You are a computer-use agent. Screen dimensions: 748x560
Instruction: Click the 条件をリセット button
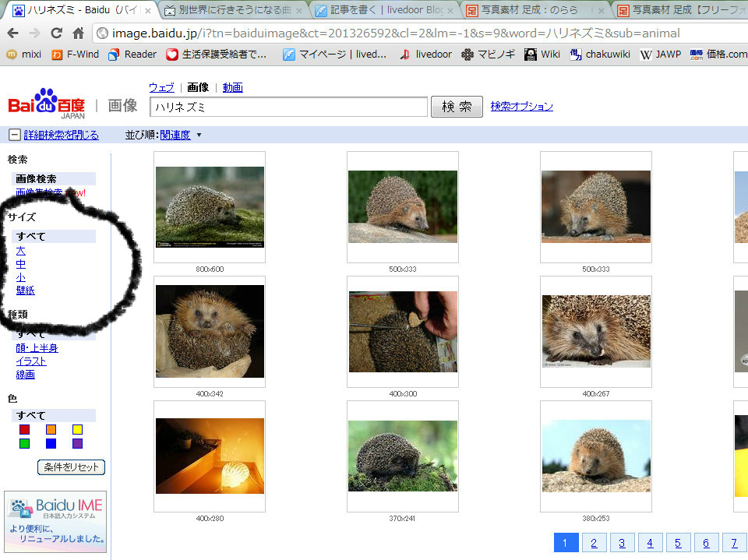coord(71,467)
